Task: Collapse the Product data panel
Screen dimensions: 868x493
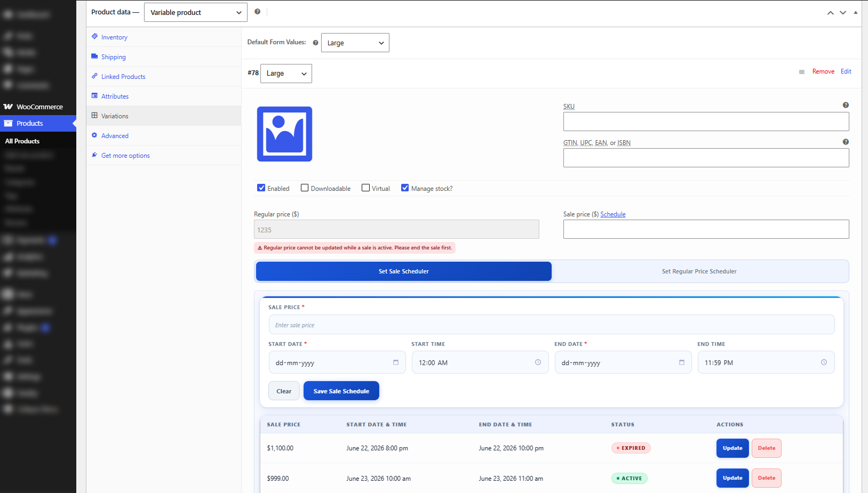Action: [x=856, y=13]
